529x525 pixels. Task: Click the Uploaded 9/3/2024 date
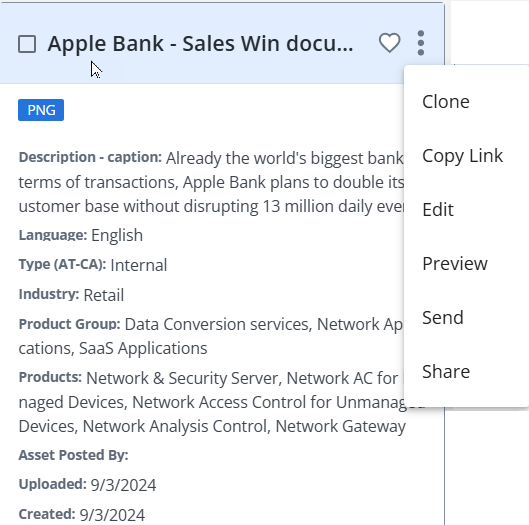(x=123, y=485)
